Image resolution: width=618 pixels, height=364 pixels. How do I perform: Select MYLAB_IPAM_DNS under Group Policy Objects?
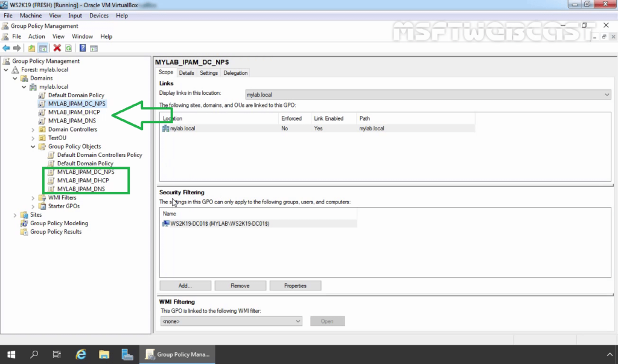[81, 189]
